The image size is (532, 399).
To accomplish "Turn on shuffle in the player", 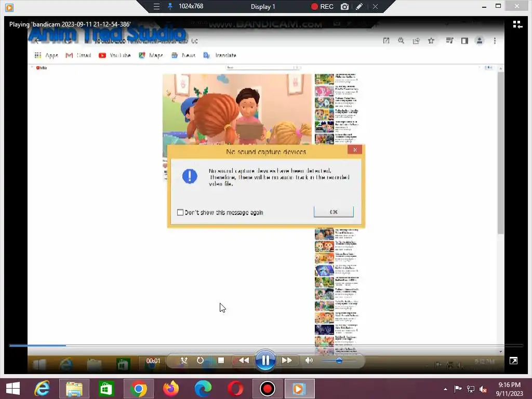I will coord(184,361).
